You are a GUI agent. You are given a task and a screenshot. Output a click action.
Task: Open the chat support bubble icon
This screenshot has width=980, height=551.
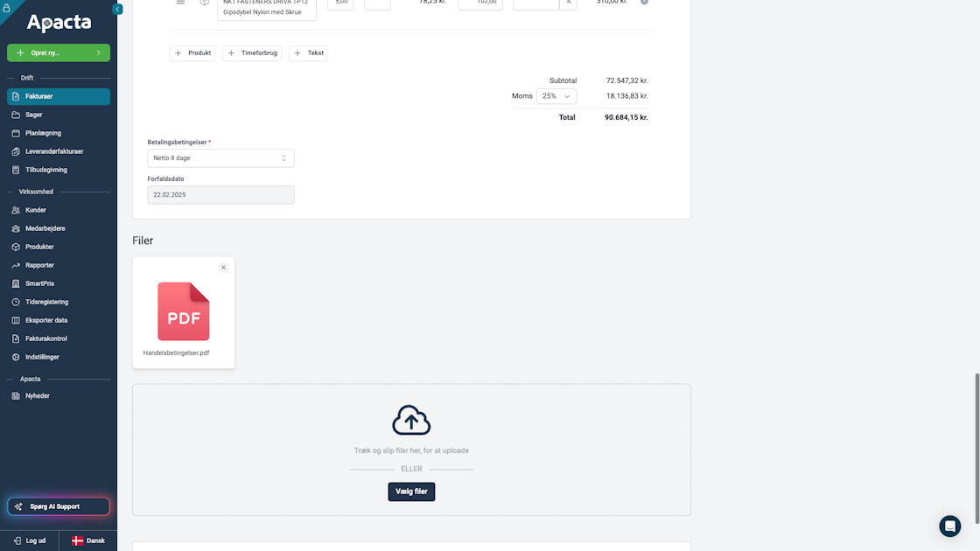click(949, 526)
